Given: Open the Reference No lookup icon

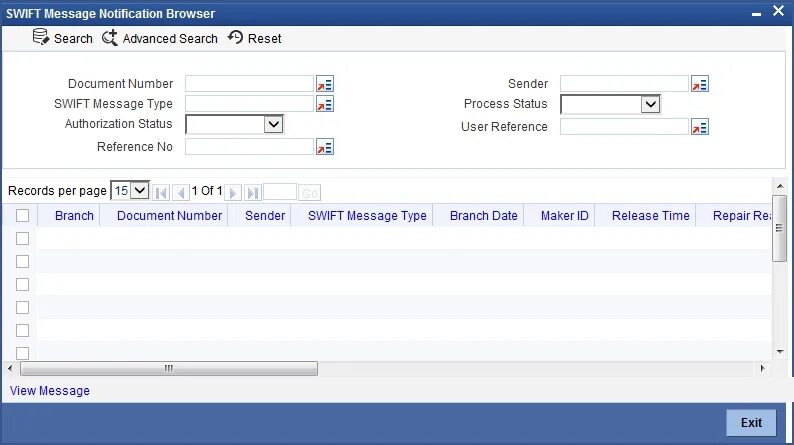Looking at the screenshot, I should [325, 147].
